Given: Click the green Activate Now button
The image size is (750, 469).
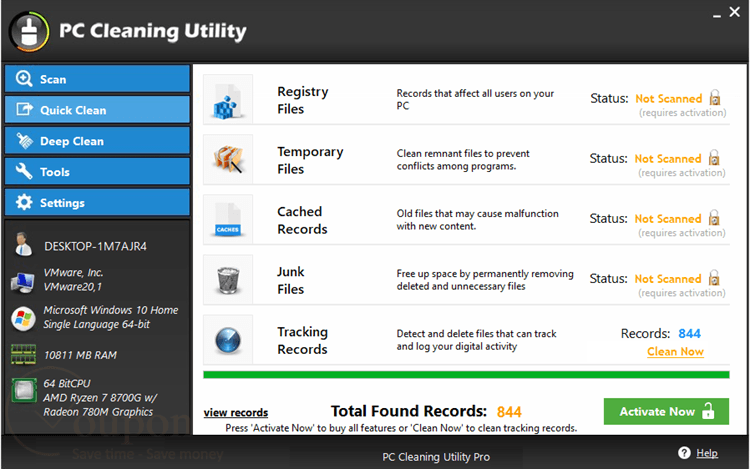Looking at the screenshot, I should pos(666,411).
